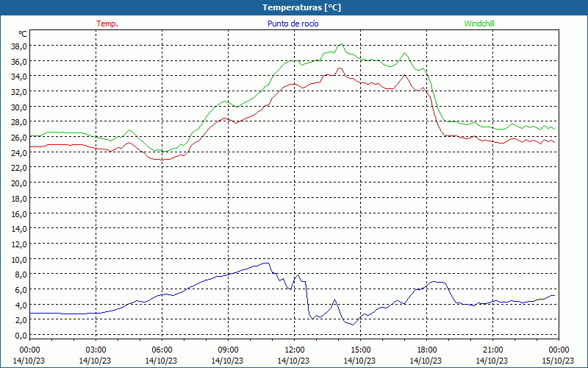The width and height of the screenshot is (588, 368).
Task: Click the Windchill legend label
Action: tap(479, 24)
